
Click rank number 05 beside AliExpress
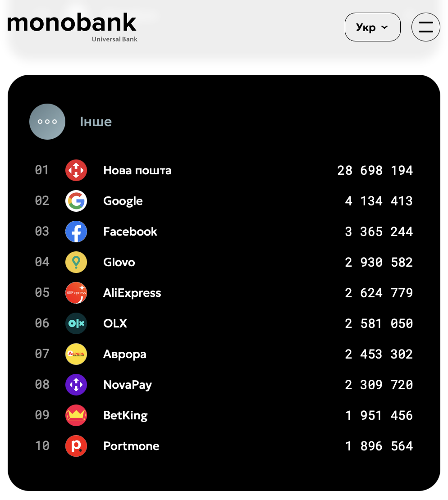point(42,293)
